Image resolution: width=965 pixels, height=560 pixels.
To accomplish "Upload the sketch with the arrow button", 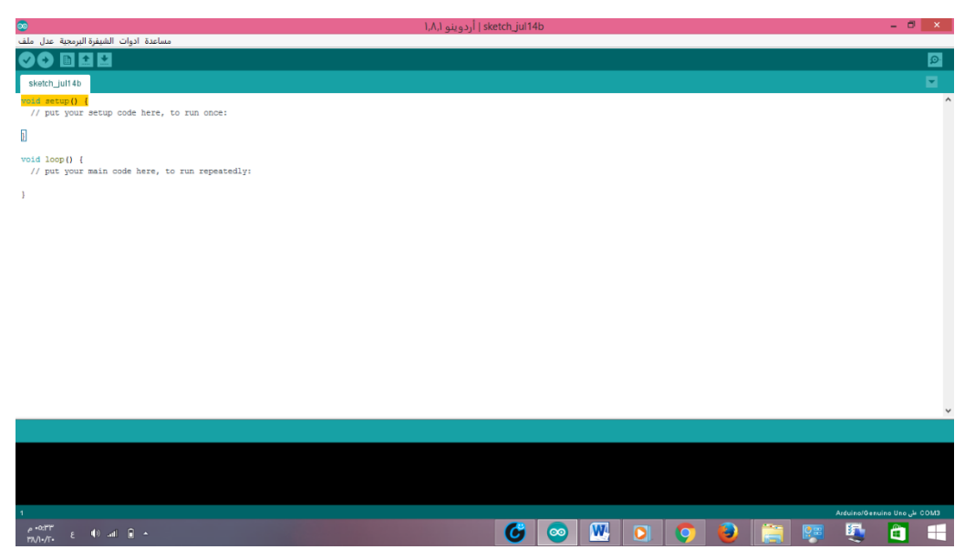I will pyautogui.click(x=45, y=60).
